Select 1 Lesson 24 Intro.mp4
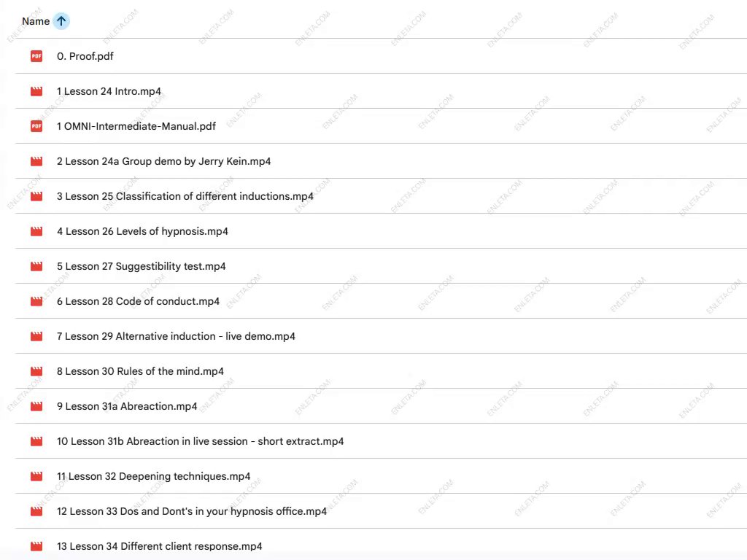The width and height of the screenshot is (747, 560). click(109, 91)
